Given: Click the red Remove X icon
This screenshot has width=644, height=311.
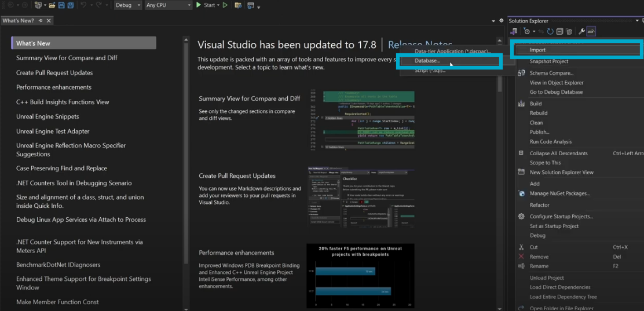Looking at the screenshot, I should 521,257.
